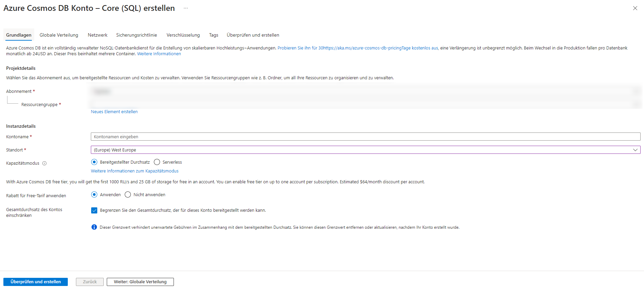Open the ellipsis menu beside the page title

coord(186,8)
